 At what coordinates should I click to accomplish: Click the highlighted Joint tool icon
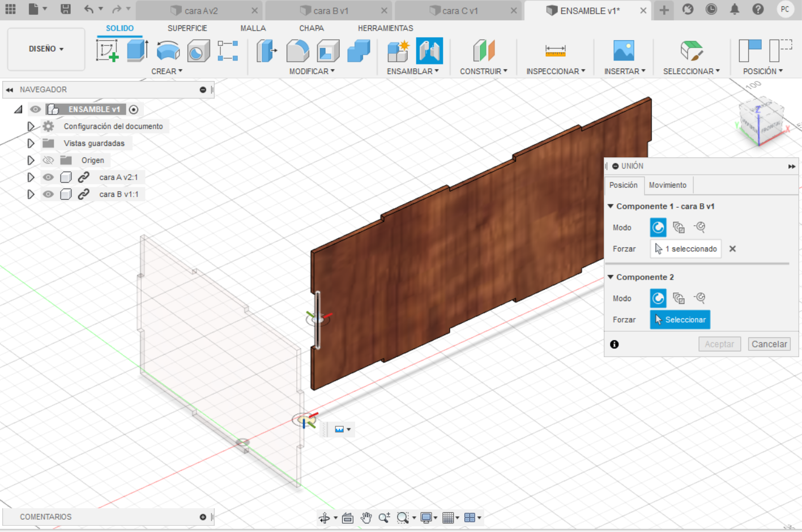429,51
